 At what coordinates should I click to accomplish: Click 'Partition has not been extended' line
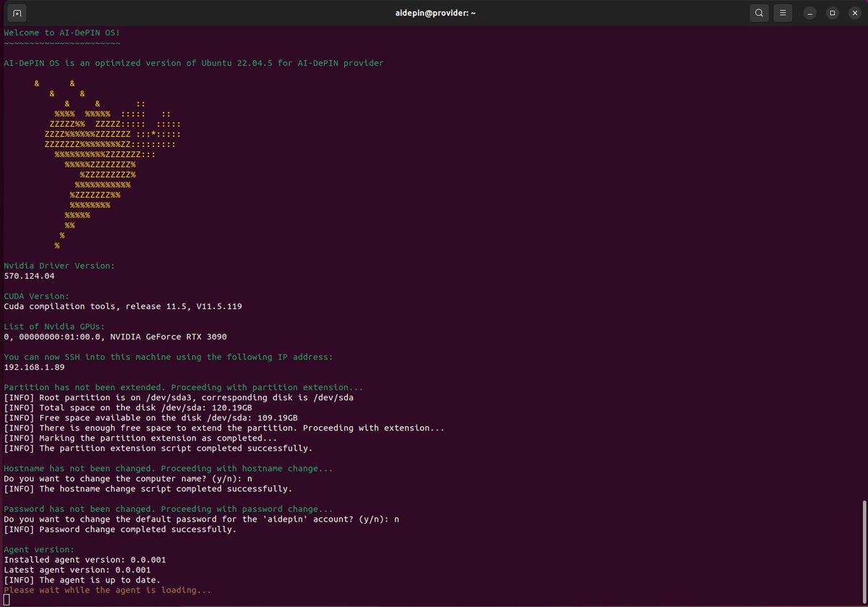click(x=184, y=387)
